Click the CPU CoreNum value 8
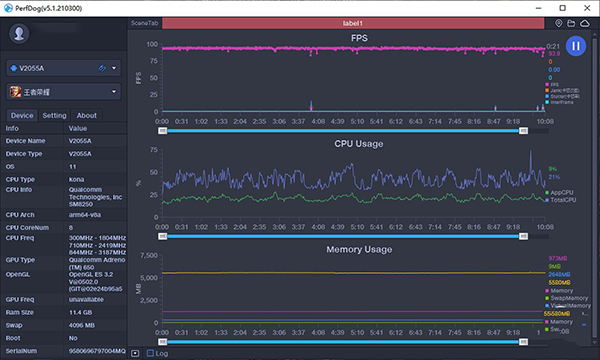Image resolution: width=600 pixels, height=360 pixels. (x=71, y=228)
